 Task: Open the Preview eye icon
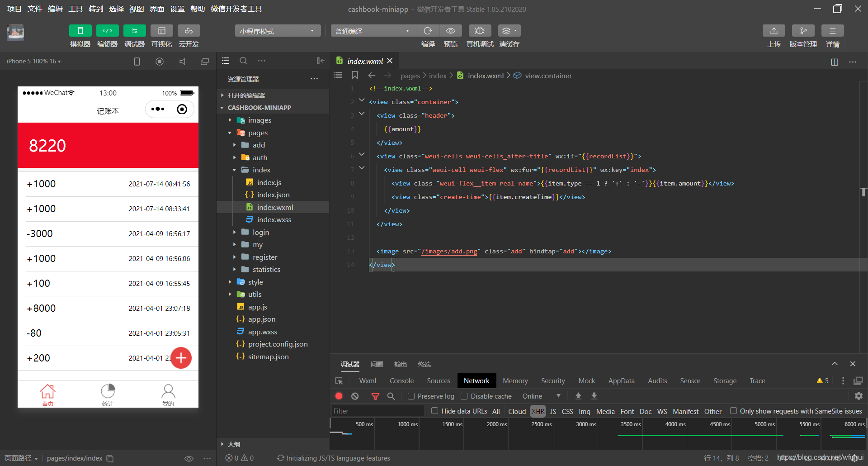click(x=450, y=31)
